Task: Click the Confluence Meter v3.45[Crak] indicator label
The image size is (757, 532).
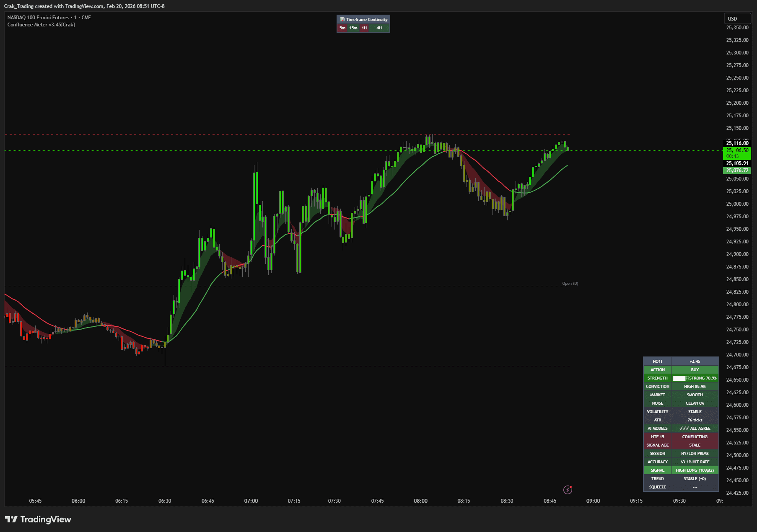Action: click(x=41, y=25)
